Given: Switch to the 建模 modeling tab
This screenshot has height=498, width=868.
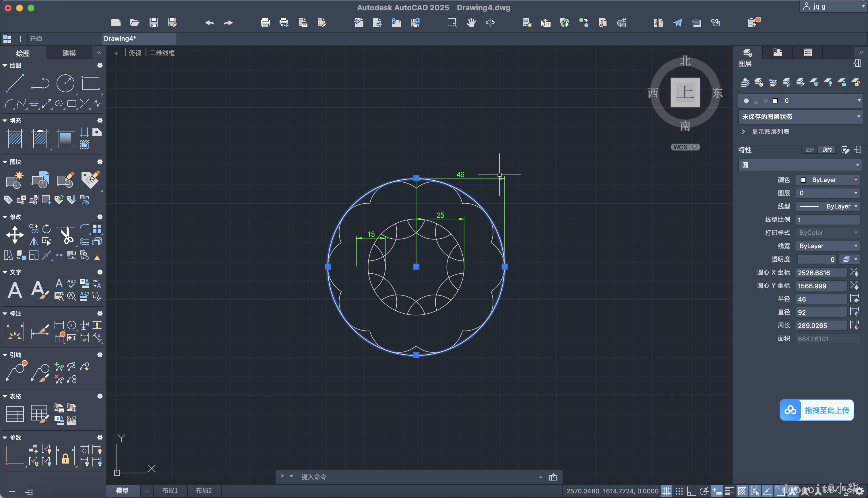Looking at the screenshot, I should (x=69, y=53).
